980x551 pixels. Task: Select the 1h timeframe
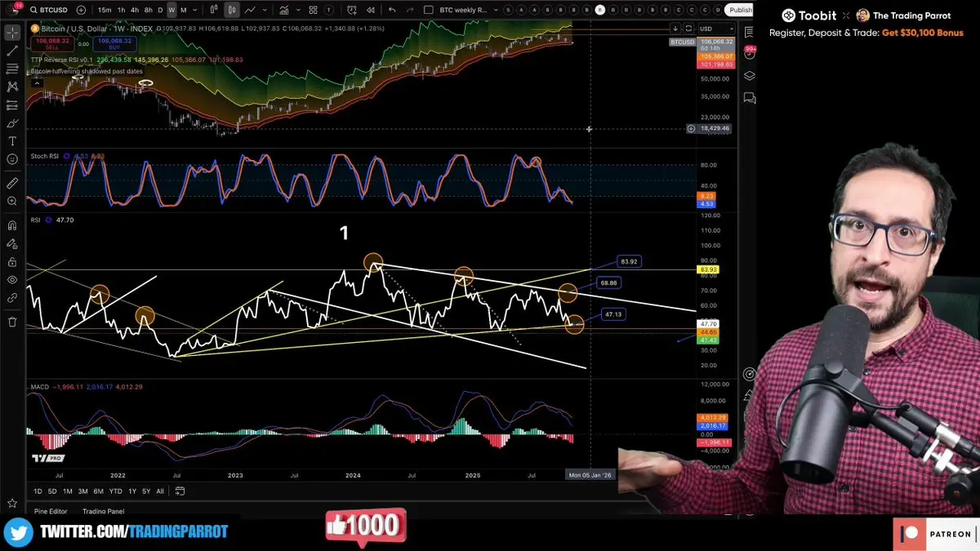(122, 10)
